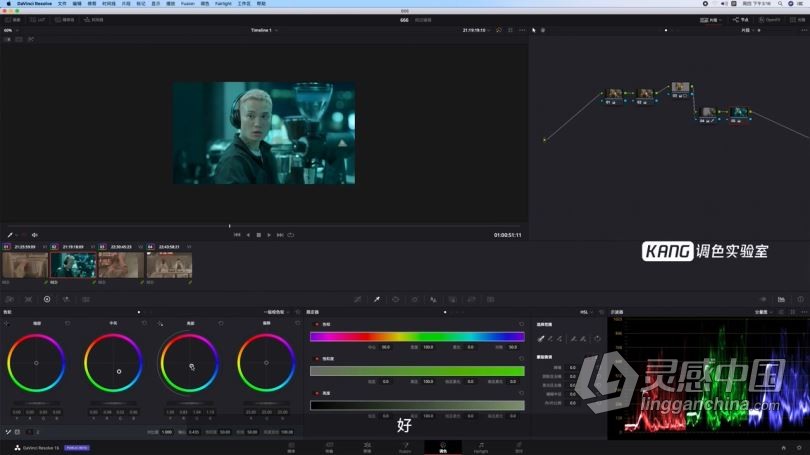Open the HSL qualifier mode dropdown
This screenshot has height=455, width=810.
pos(586,312)
